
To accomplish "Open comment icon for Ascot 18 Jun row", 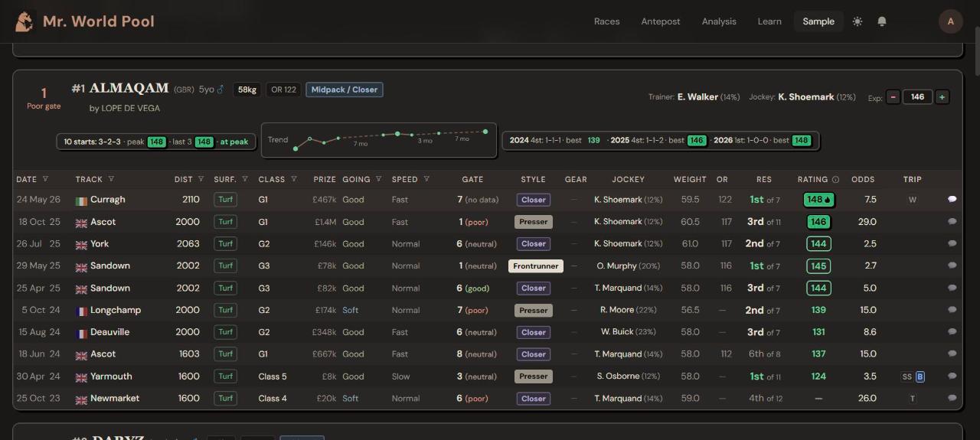I will pos(952,354).
